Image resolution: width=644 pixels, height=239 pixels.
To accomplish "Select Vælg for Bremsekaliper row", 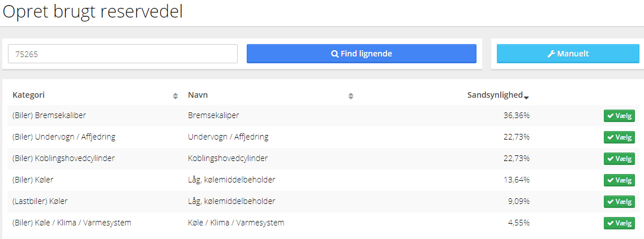I will pyautogui.click(x=619, y=116).
